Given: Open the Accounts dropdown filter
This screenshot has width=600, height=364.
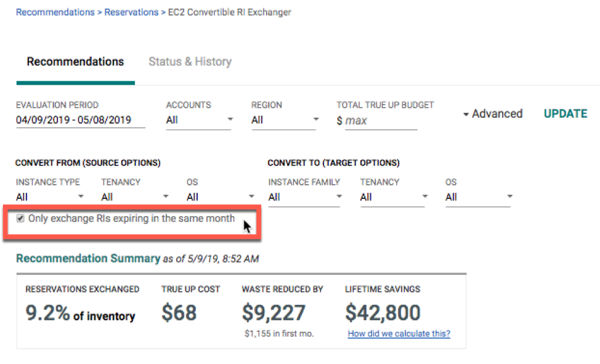Looking at the screenshot, I should tap(198, 119).
